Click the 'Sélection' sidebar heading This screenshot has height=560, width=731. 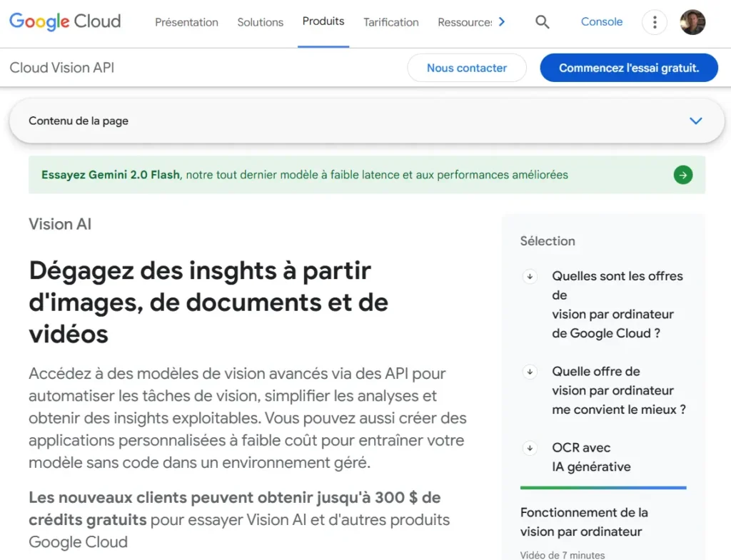548,241
